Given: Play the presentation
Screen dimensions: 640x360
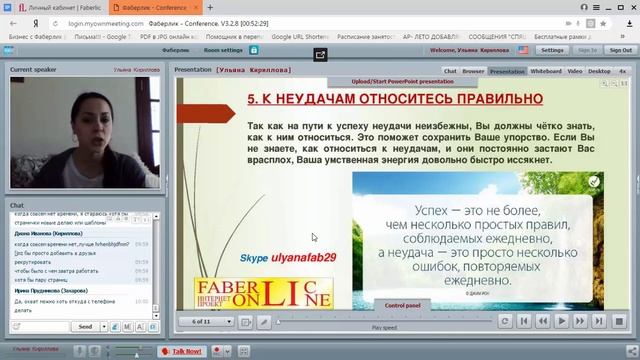Looking at the screenshot, I should pos(562,321).
